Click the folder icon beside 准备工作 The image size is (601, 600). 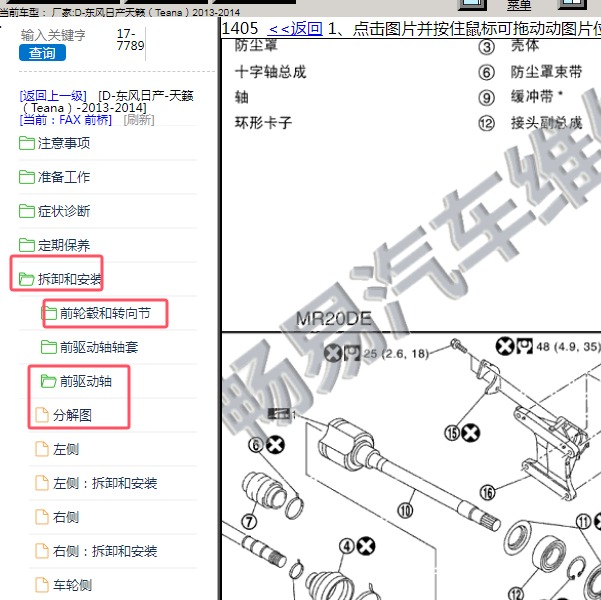(26, 177)
